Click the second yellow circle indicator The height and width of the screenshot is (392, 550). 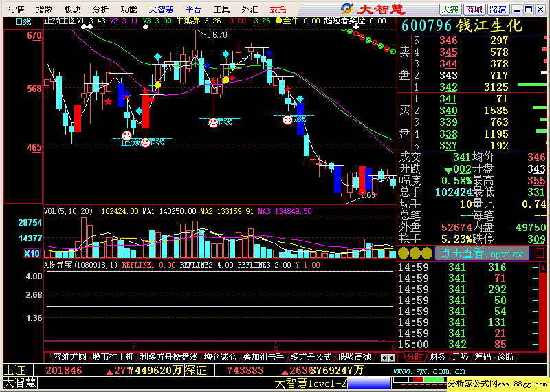(x=415, y=253)
